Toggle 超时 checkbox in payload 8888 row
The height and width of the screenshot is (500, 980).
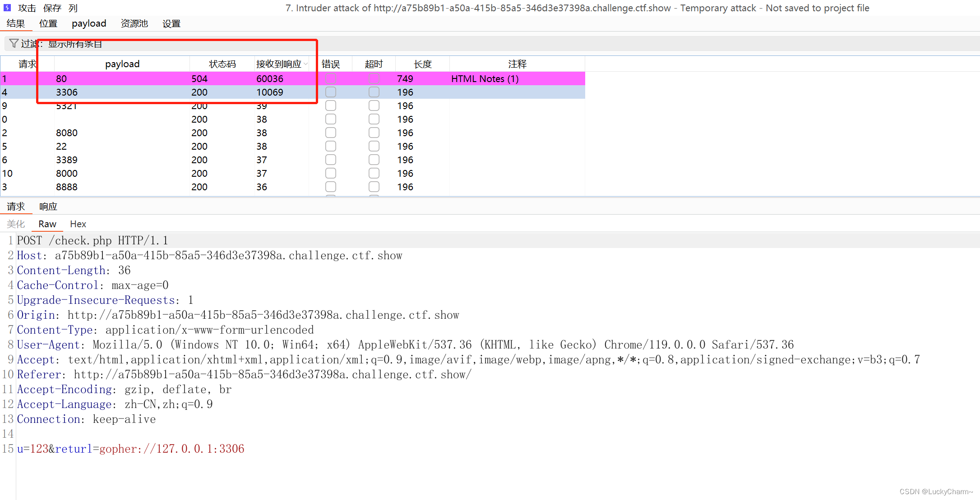(x=374, y=187)
